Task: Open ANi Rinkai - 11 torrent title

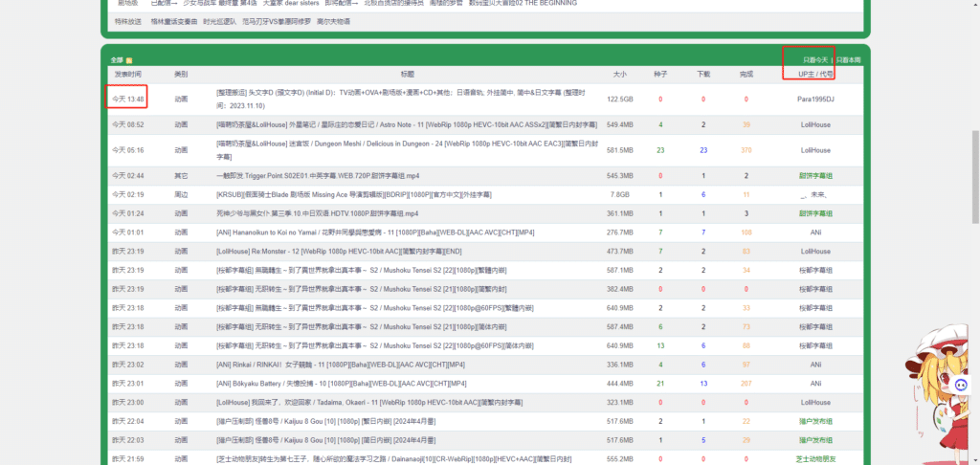Action: 342,365
